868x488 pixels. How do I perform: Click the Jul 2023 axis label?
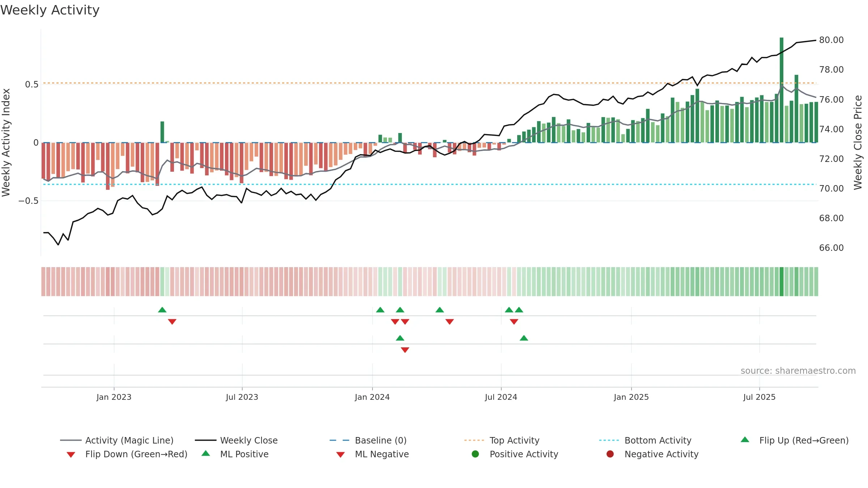tap(242, 397)
